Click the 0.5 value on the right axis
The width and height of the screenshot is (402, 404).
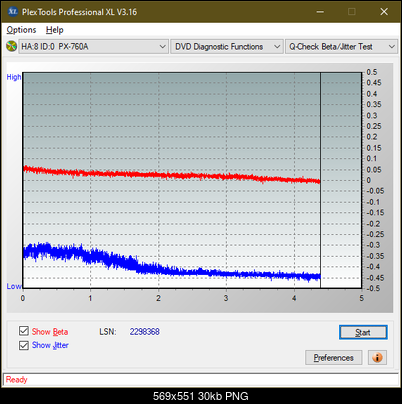pos(372,72)
